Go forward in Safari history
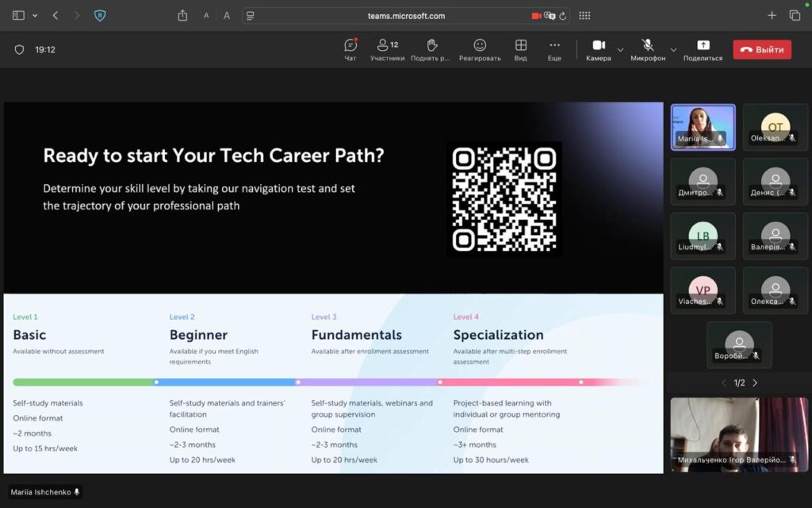The height and width of the screenshot is (508, 812). (x=77, y=16)
